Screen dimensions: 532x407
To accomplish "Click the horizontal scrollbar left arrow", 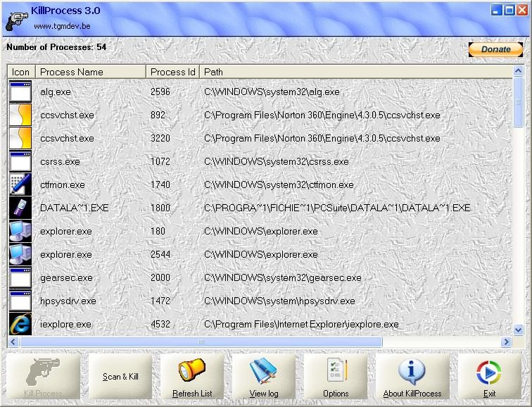I will [x=13, y=342].
